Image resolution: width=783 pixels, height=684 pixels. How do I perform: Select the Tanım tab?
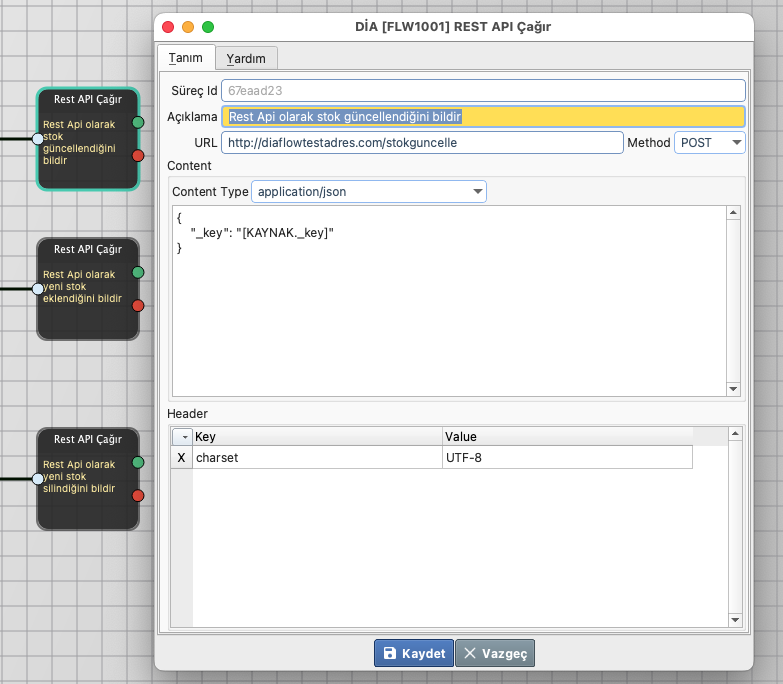[185, 58]
